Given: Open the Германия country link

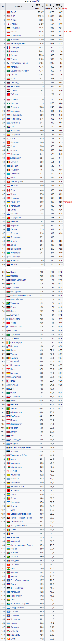Looking at the screenshot, I should (x=15, y=28).
